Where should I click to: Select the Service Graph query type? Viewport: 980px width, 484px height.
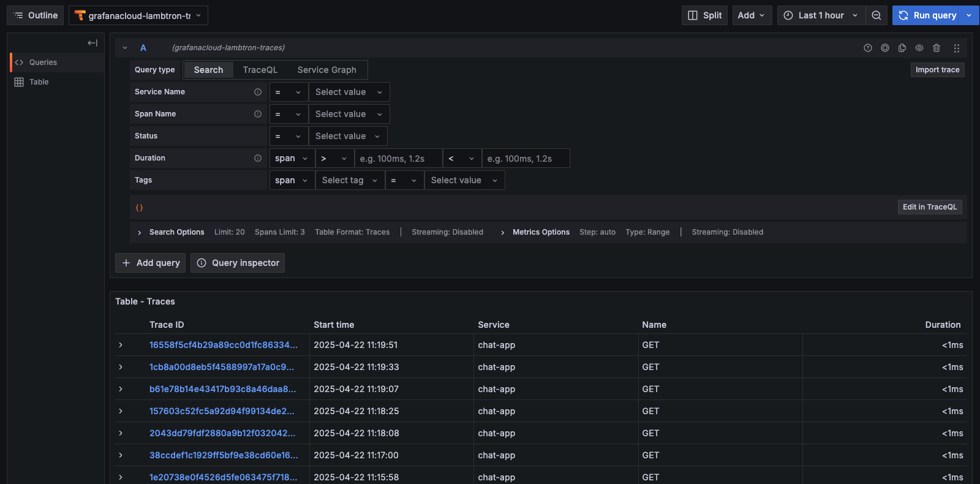coord(326,70)
